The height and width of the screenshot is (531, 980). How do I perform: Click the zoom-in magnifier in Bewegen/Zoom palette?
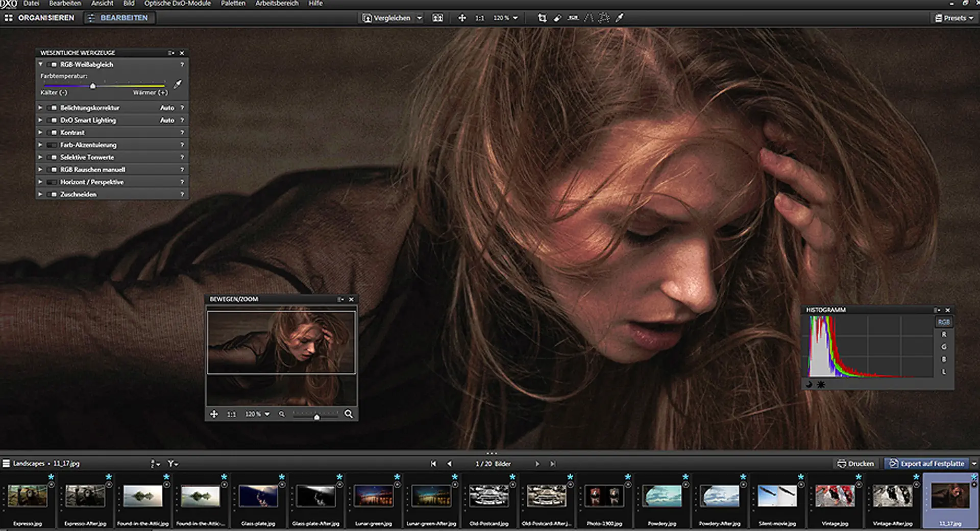click(348, 414)
